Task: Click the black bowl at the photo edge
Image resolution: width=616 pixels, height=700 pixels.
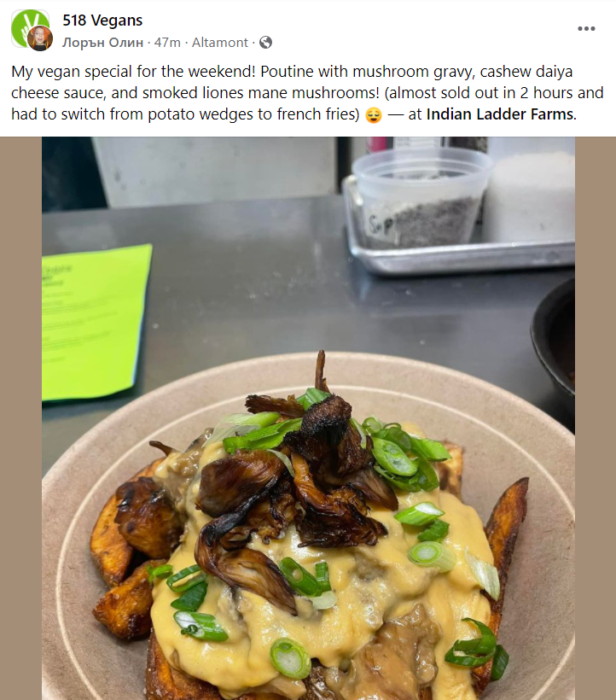Action: click(553, 337)
